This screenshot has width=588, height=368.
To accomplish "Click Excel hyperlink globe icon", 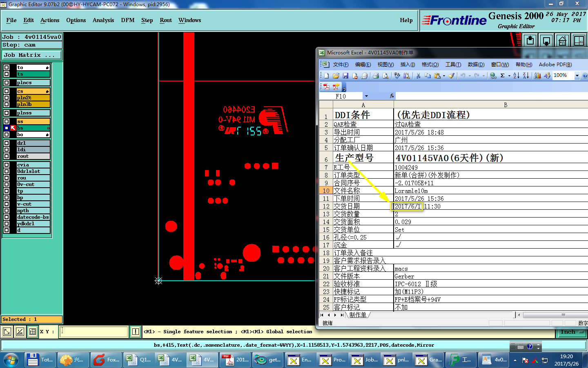I will (493, 76).
